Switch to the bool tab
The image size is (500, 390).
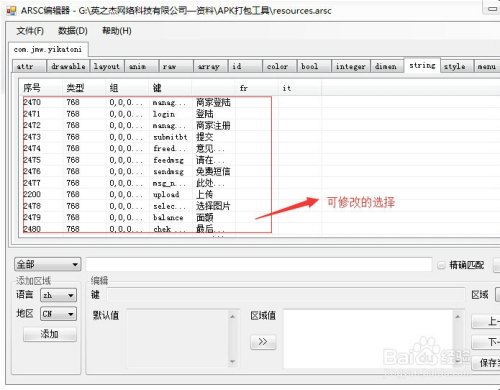[x=314, y=66]
